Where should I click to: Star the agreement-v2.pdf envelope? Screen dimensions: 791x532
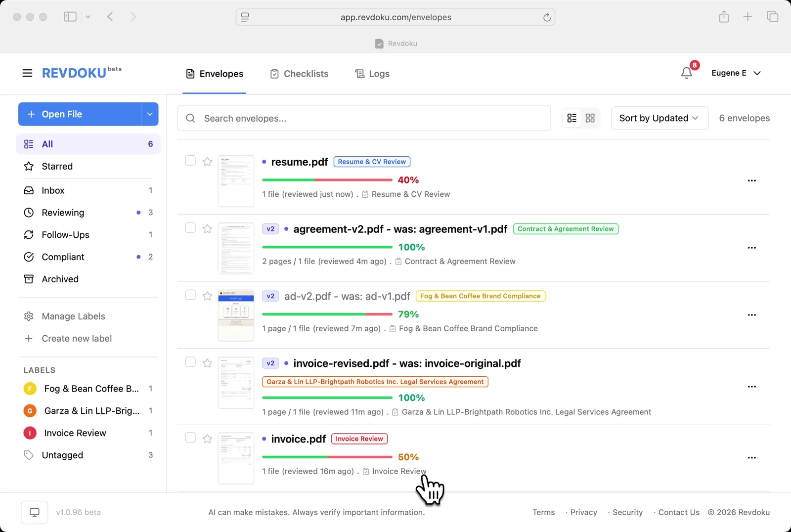207,229
